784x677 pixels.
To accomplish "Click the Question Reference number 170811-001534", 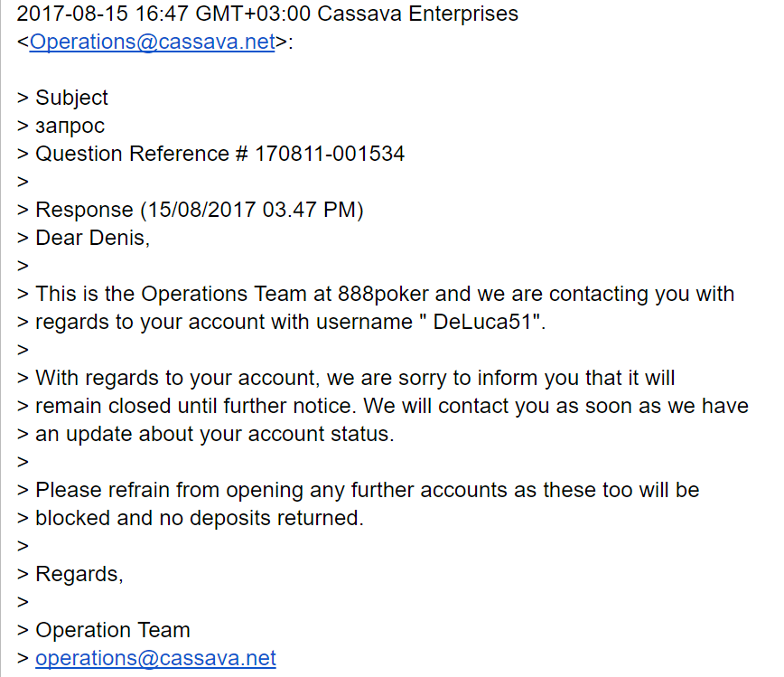I will (329, 154).
